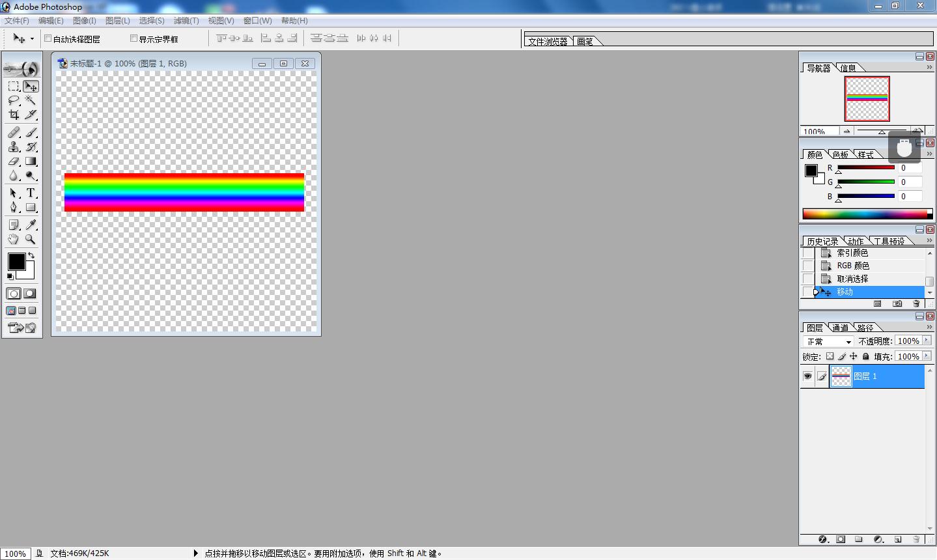Switch to the 色板 tab
937x560 pixels.
[841, 154]
